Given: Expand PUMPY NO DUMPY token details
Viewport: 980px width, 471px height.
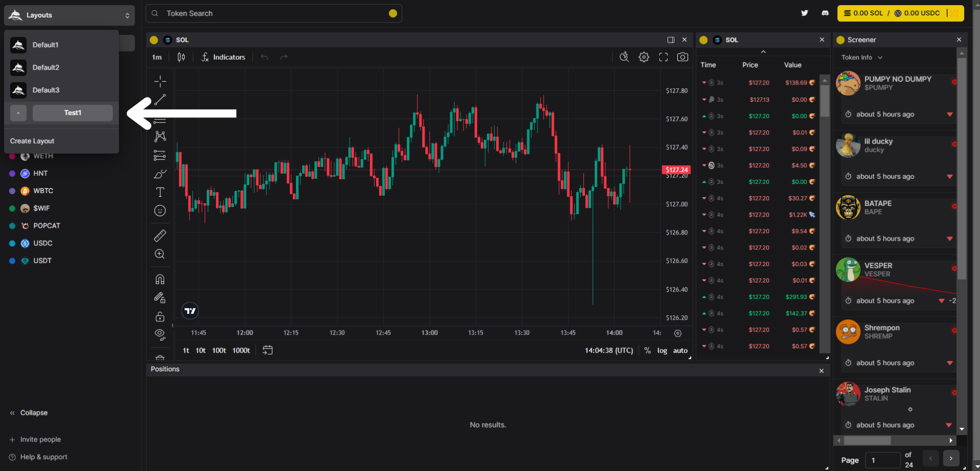Looking at the screenshot, I should (949, 114).
